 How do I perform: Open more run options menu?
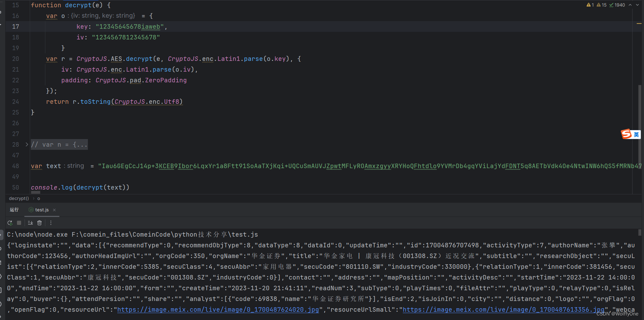pos(51,223)
